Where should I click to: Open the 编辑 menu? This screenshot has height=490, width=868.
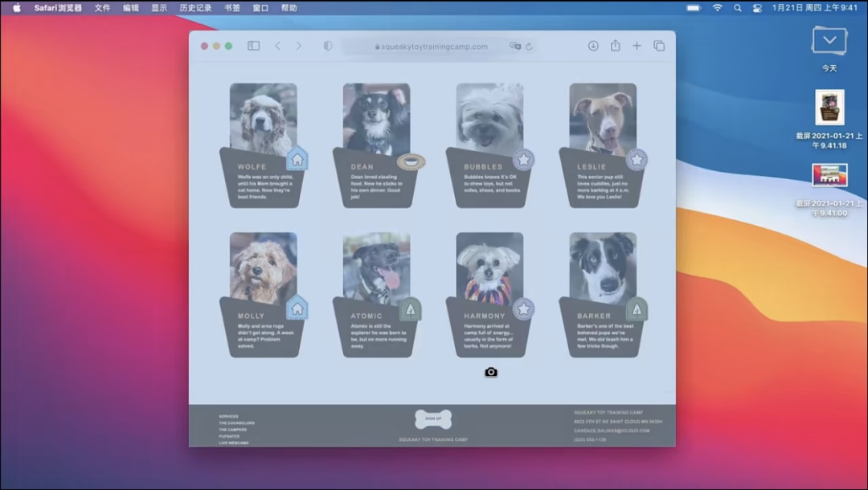pyautogui.click(x=131, y=8)
